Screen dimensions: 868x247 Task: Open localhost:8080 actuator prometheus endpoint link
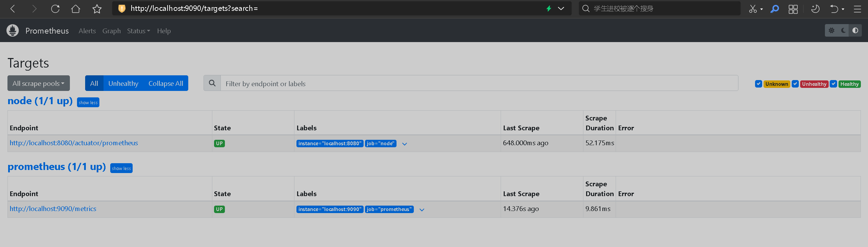[x=74, y=143]
